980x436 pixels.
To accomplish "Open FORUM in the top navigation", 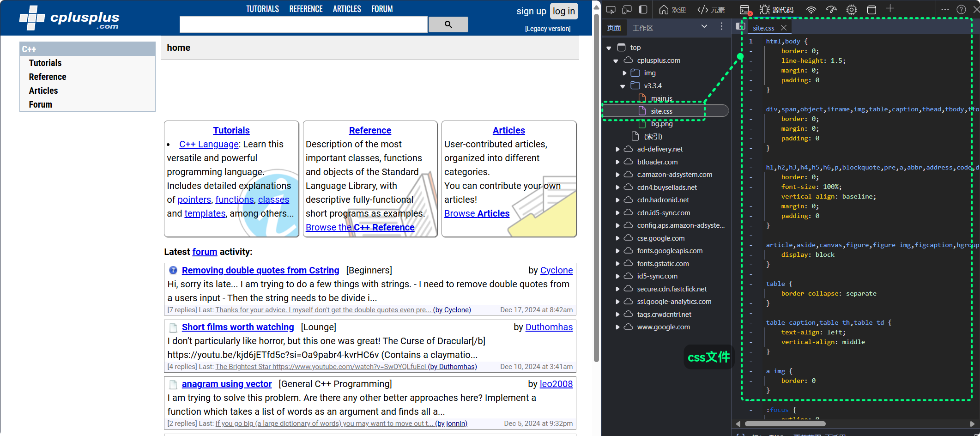I will [x=382, y=9].
